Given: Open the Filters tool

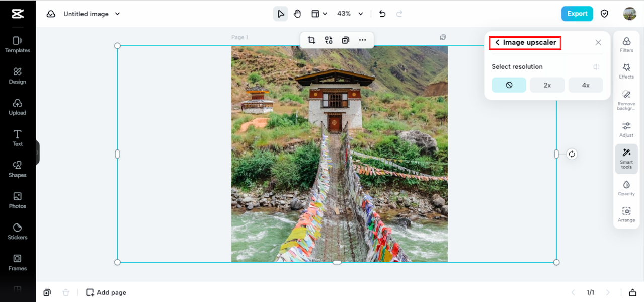Looking at the screenshot, I should point(626,44).
